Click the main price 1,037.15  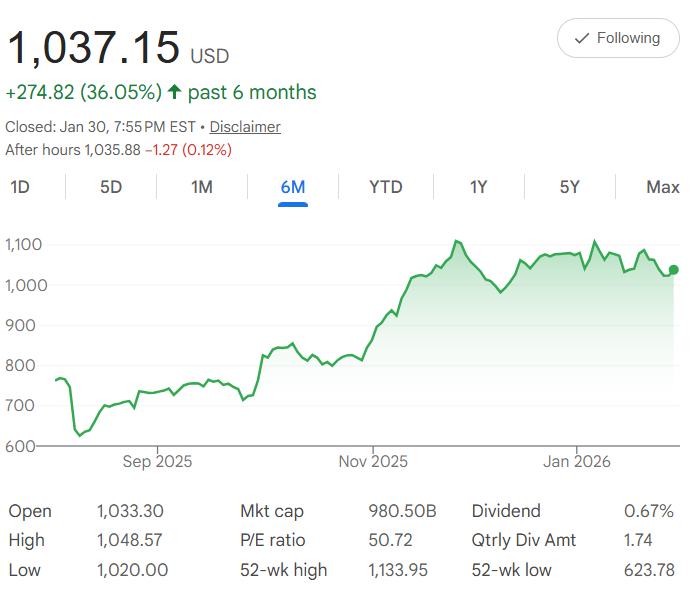[x=94, y=48]
